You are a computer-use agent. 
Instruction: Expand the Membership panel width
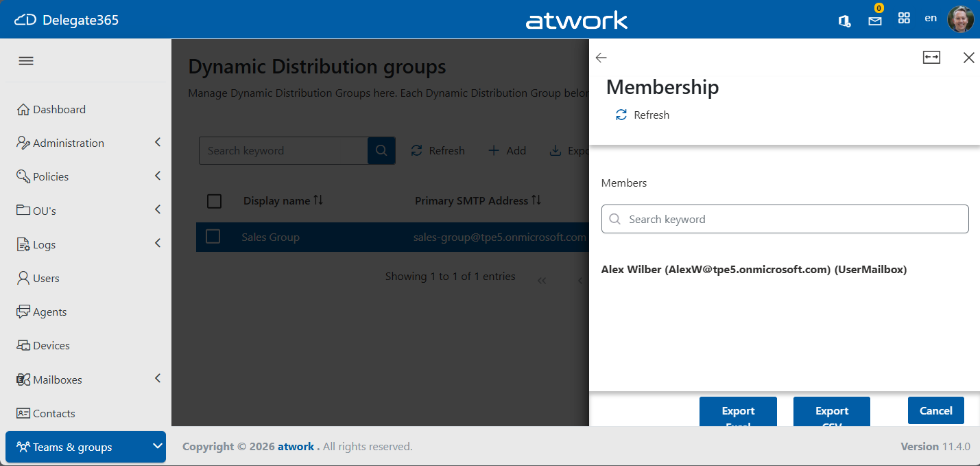coord(931,58)
